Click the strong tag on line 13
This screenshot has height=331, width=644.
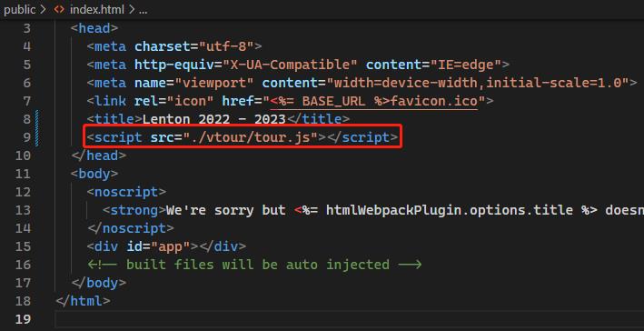pyautogui.click(x=134, y=210)
